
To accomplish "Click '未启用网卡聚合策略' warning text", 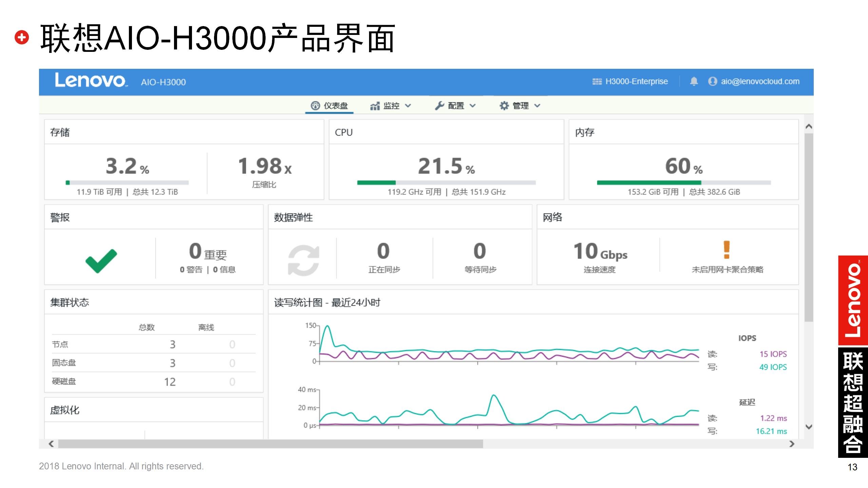I will pyautogui.click(x=727, y=269).
